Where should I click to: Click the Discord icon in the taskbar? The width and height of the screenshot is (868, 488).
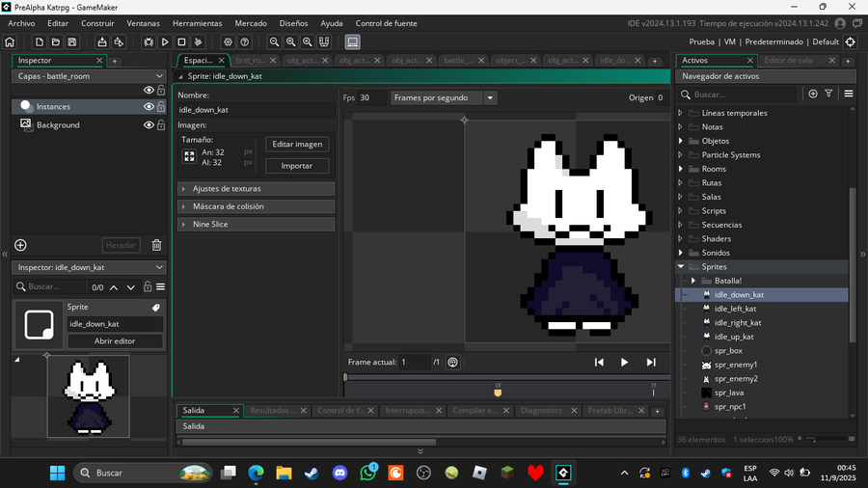click(x=339, y=473)
